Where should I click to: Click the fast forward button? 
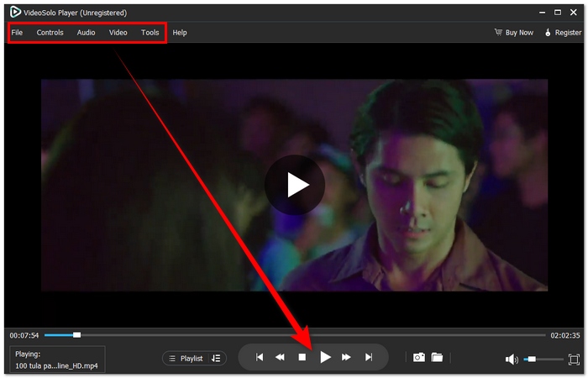346,357
